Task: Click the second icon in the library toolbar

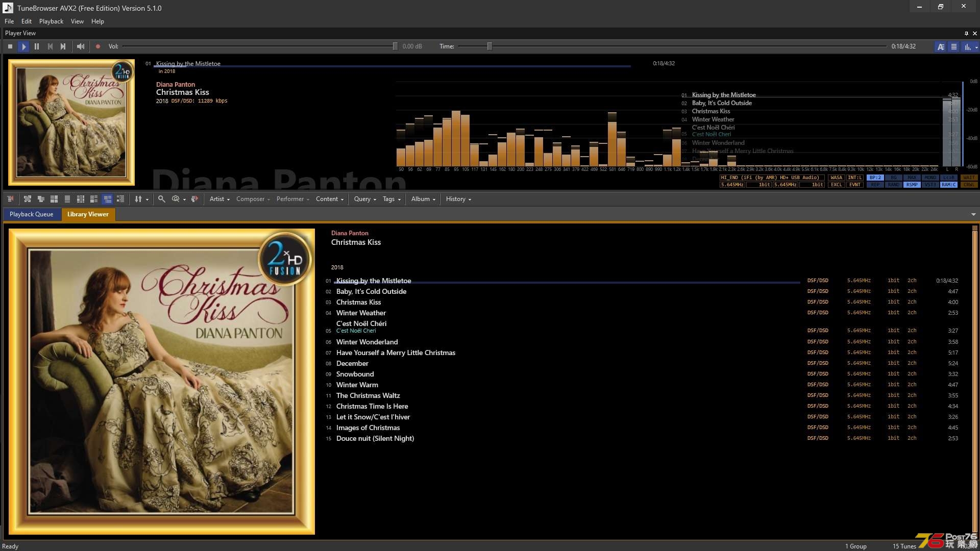Action: coord(28,199)
